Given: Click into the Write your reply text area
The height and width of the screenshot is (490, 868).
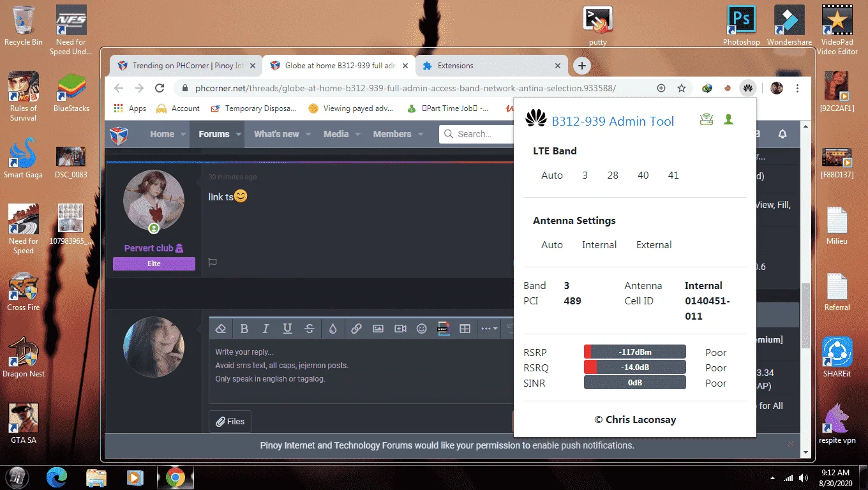Looking at the screenshot, I should pyautogui.click(x=361, y=371).
